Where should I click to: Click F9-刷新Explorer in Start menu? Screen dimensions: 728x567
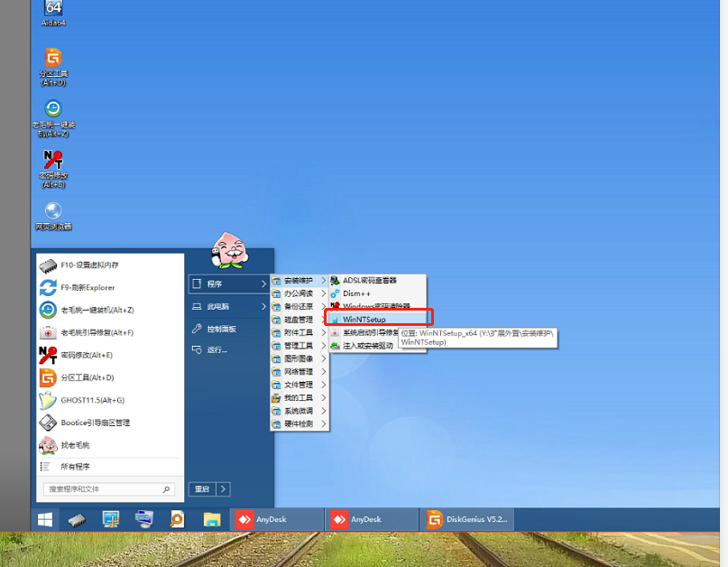(x=110, y=288)
